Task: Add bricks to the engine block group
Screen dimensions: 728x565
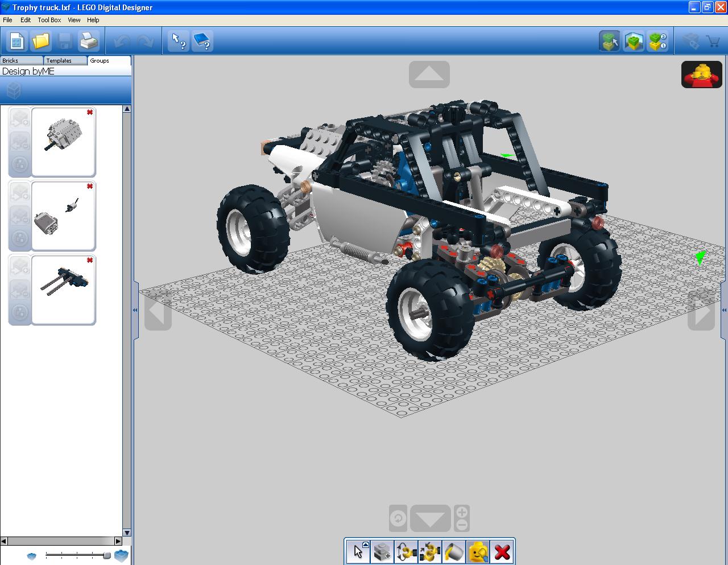Action: coord(20,119)
